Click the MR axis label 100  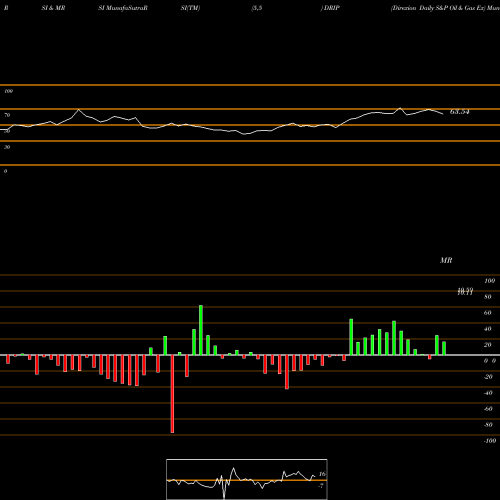coord(489,281)
